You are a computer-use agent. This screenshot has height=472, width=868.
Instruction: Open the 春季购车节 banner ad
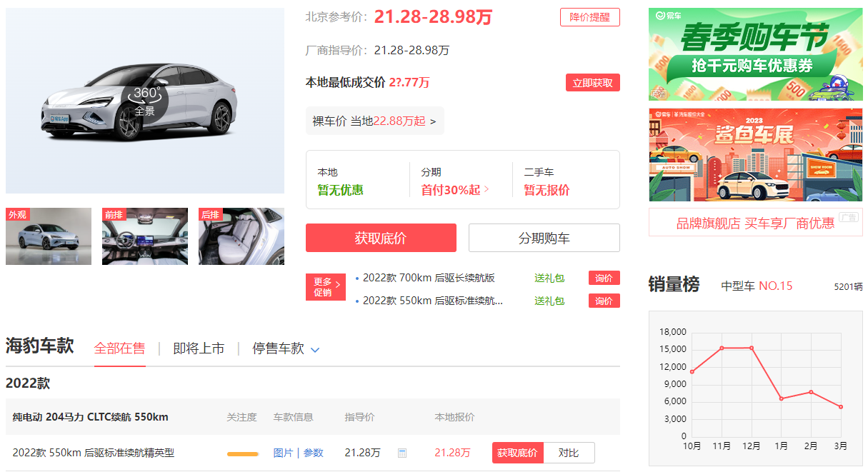[756, 54]
